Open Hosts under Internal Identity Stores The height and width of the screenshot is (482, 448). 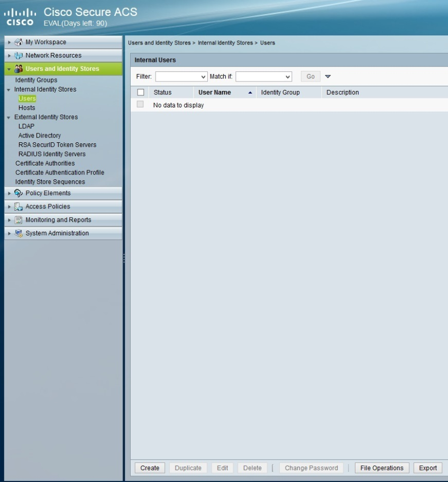tap(27, 107)
